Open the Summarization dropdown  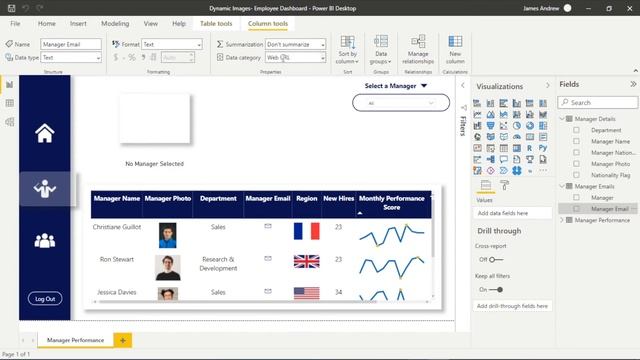296,44
